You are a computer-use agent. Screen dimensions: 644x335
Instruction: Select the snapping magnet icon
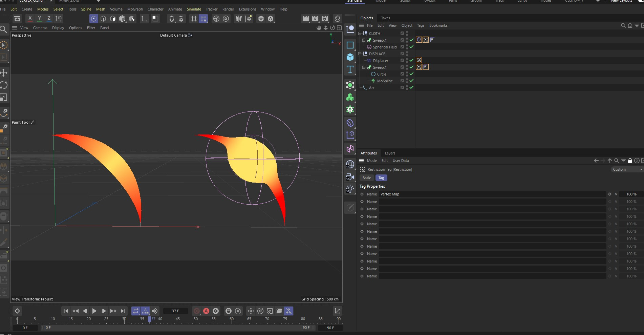click(172, 19)
